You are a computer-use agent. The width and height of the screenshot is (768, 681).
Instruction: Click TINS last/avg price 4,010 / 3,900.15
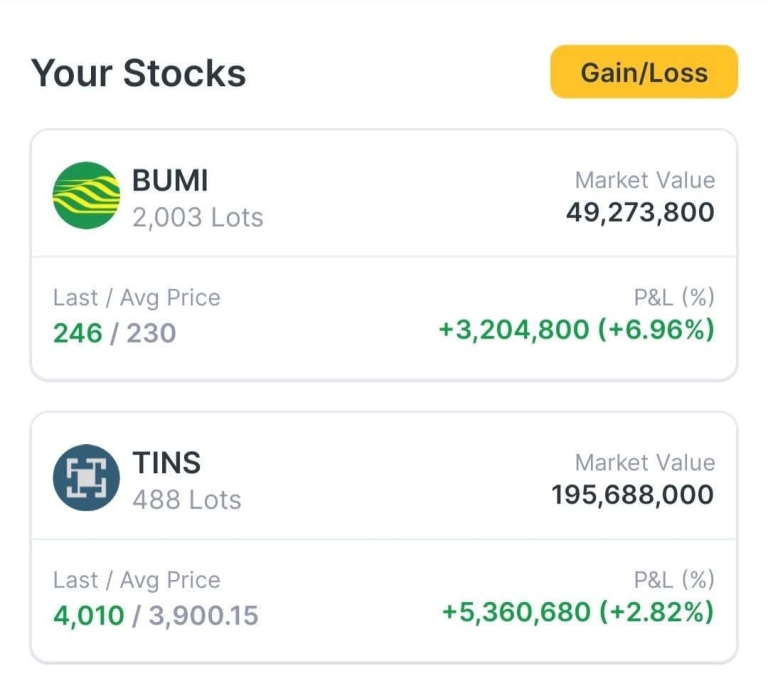155,614
